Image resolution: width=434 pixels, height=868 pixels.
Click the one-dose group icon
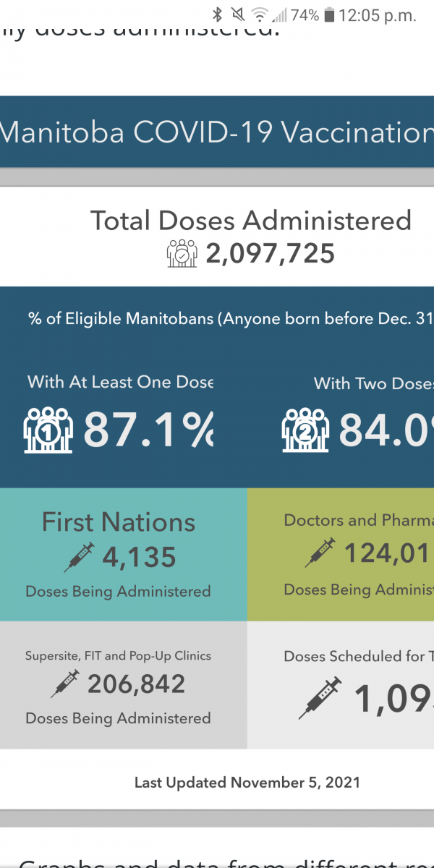(48, 430)
